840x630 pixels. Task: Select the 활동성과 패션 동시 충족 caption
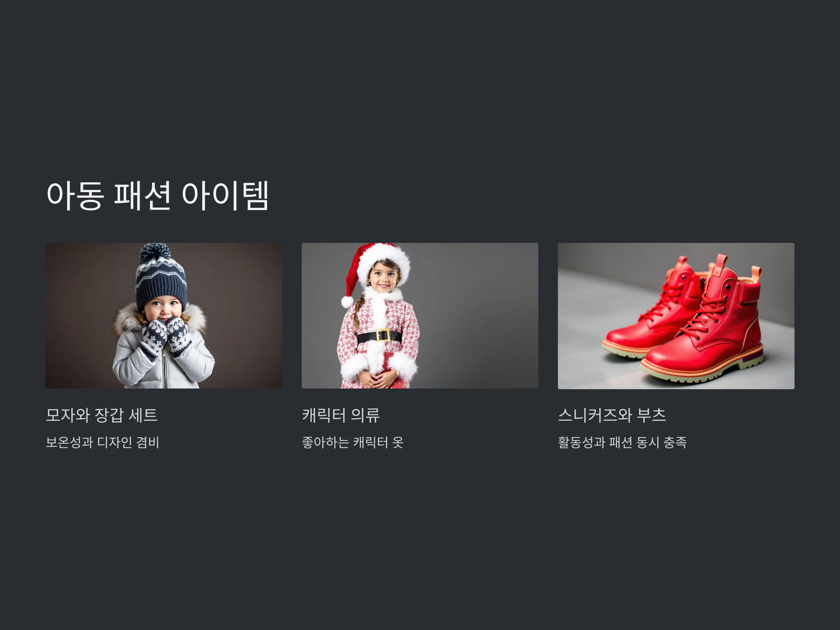(x=622, y=442)
